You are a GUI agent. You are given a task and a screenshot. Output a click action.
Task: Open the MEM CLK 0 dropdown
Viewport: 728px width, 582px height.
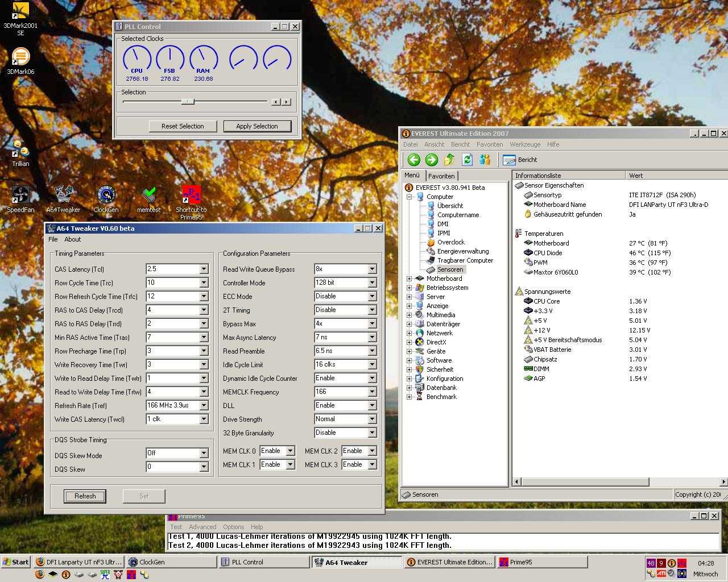290,451
